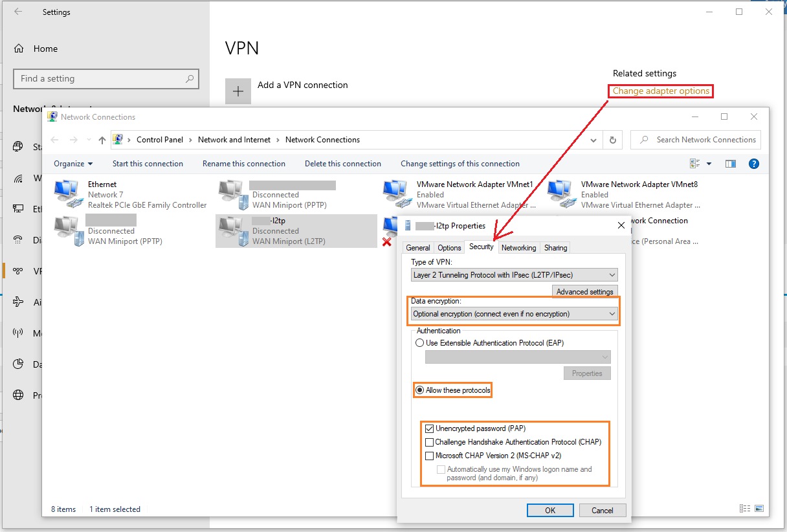
Task: Expand the Organize menu
Action: click(x=72, y=163)
